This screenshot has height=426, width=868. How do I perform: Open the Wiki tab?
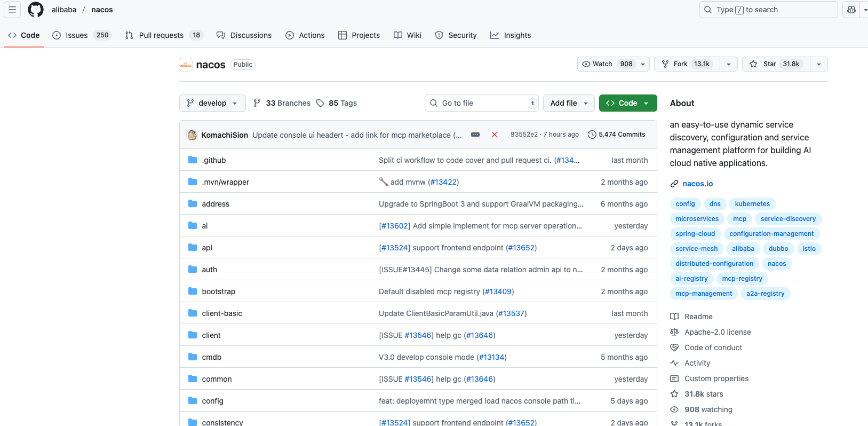(408, 35)
